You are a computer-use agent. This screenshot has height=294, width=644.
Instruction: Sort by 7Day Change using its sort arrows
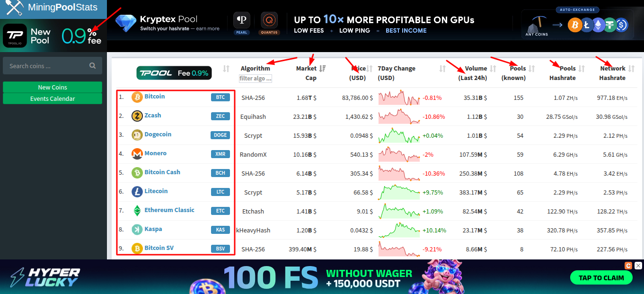[442, 69]
